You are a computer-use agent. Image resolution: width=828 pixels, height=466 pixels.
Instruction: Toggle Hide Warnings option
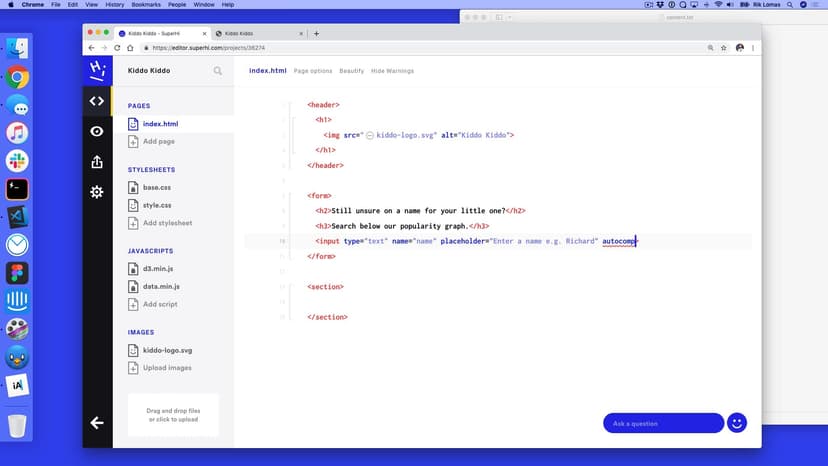click(392, 71)
